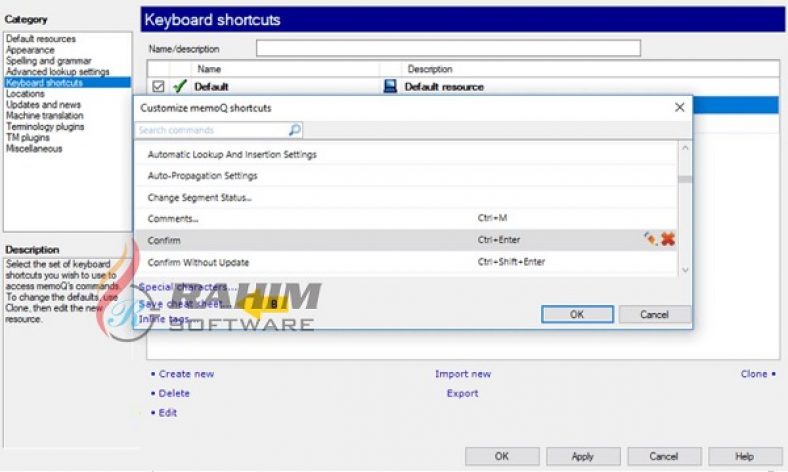Click the Ctrl+Shift+Enter shortcut cell
788x472 pixels.
tap(511, 261)
